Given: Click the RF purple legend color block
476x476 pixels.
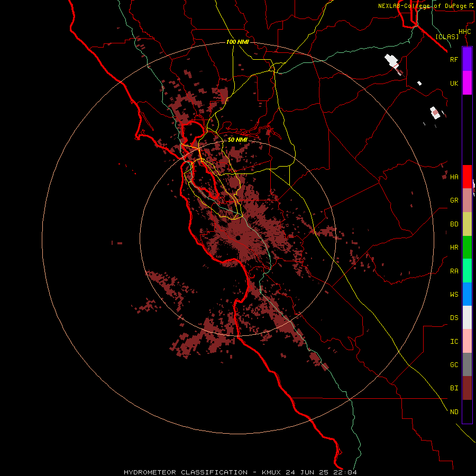Looking at the screenshot, I should pyautogui.click(x=467, y=59).
